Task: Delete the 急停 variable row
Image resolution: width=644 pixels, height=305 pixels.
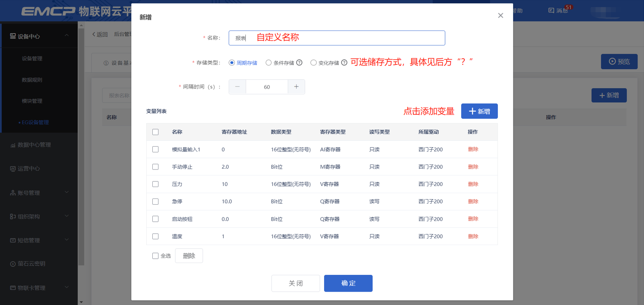Action: coord(473,201)
